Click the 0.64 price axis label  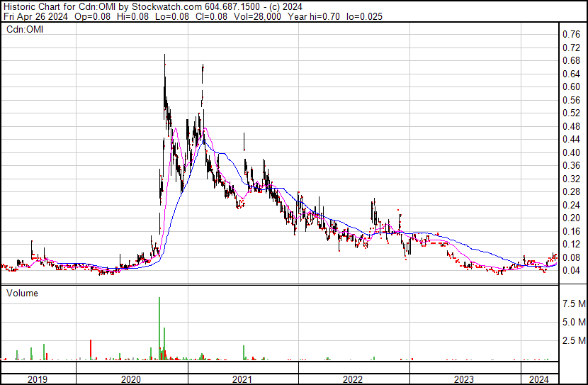pyautogui.click(x=571, y=74)
